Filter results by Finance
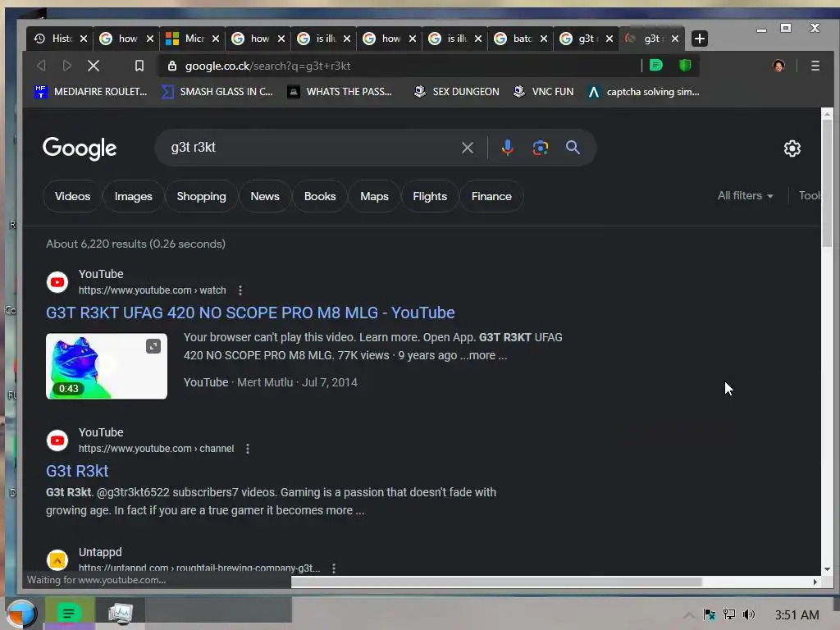Screen dimensions: 840x630 (491, 196)
